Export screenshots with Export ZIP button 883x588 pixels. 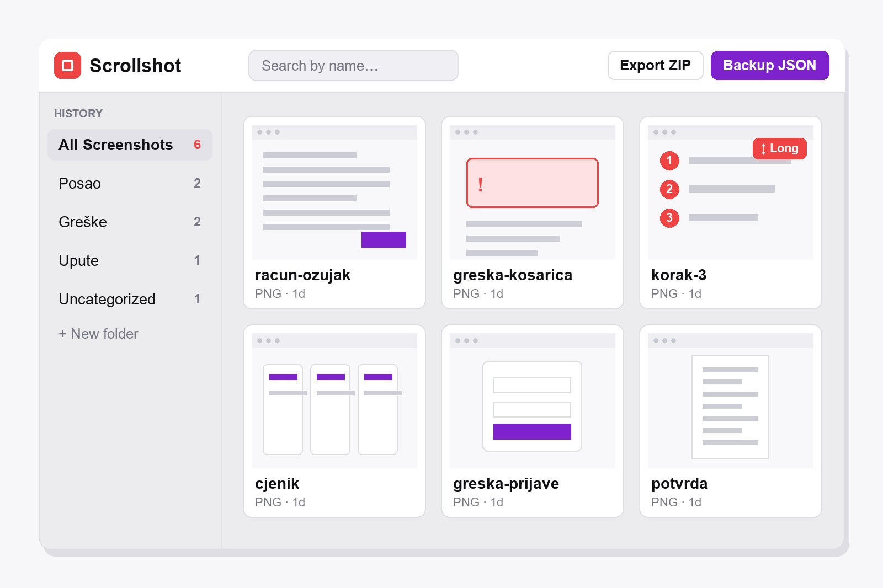coord(655,65)
